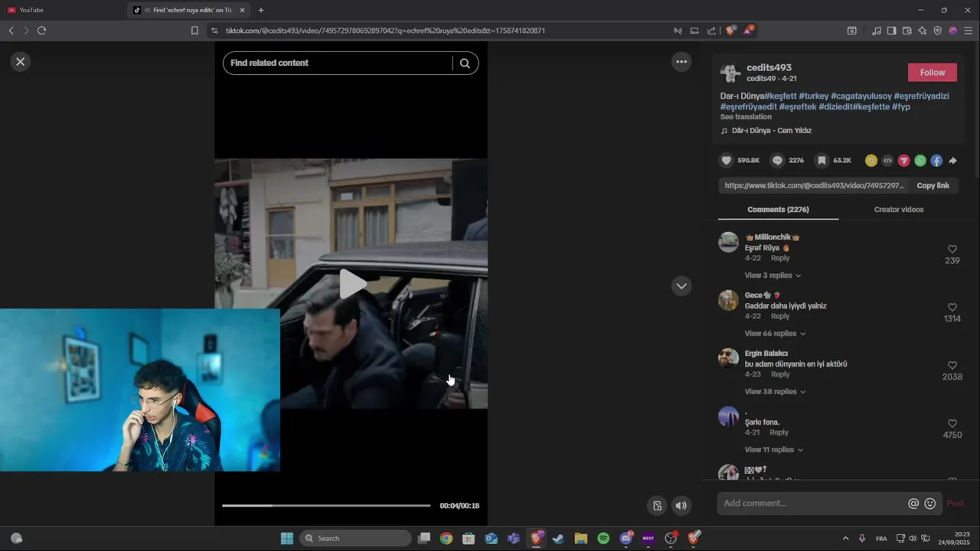The width and height of the screenshot is (980, 551).
Task: Open the browser share page icon
Action: (x=711, y=31)
